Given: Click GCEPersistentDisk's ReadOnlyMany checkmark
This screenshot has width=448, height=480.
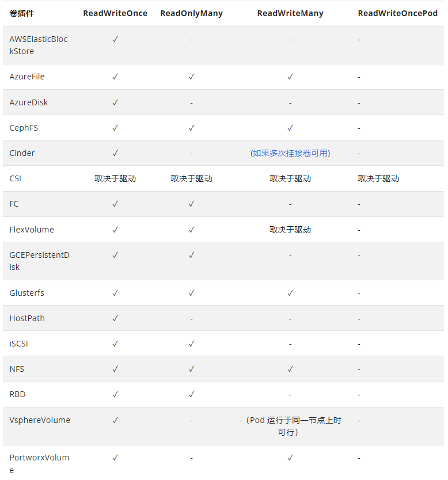Looking at the screenshot, I should point(191,255).
